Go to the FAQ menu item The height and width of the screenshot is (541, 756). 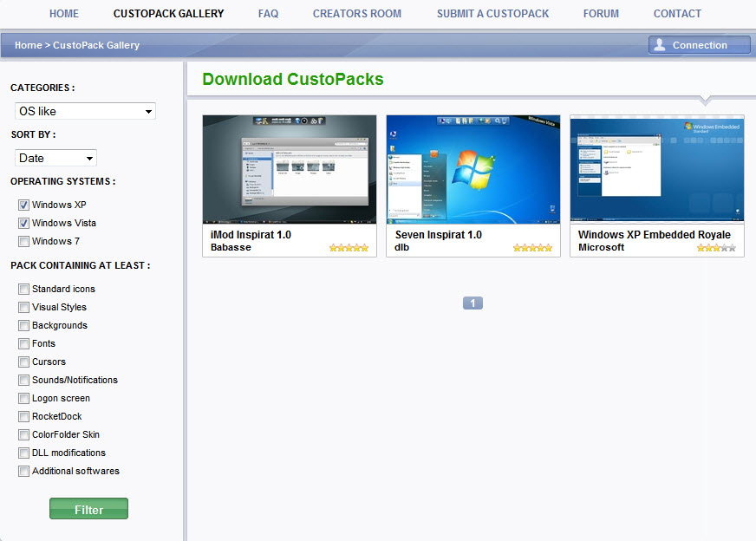[x=268, y=14]
